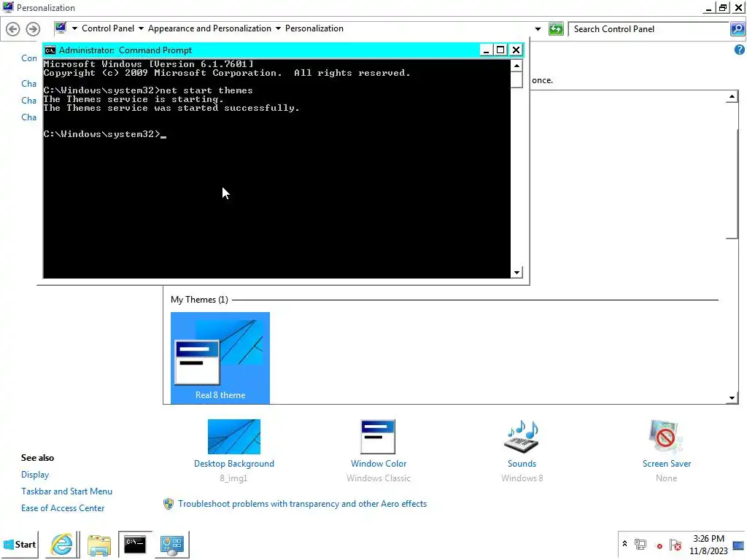Viewport: 747px width, 560px height.
Task: Switch to Command Prompt taskbar button
Action: click(x=135, y=544)
